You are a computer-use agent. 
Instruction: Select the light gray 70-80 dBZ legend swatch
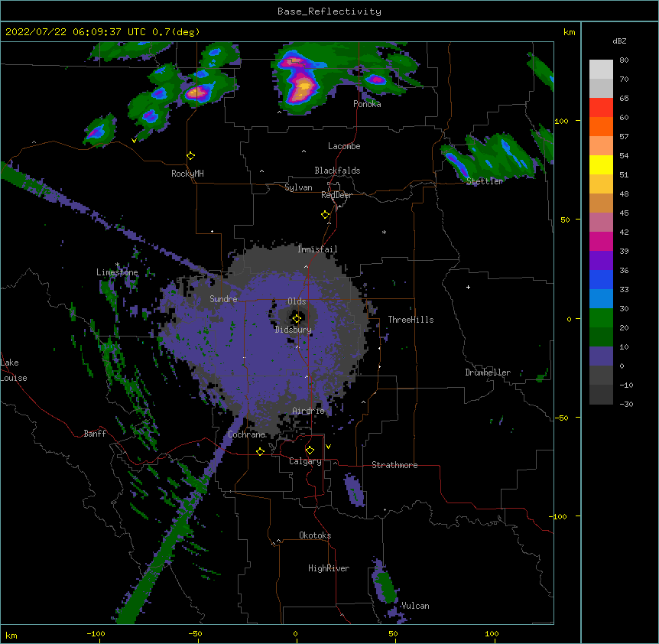click(601, 70)
